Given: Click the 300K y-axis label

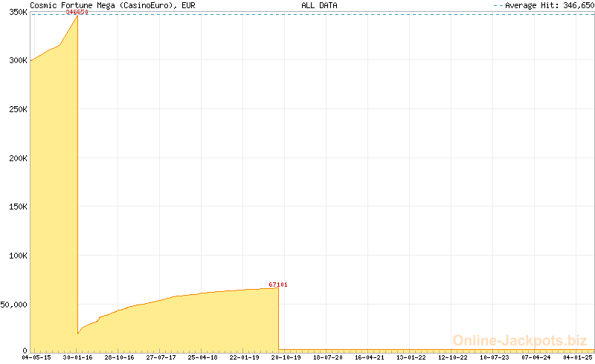Looking at the screenshot, I should pyautogui.click(x=14, y=61).
